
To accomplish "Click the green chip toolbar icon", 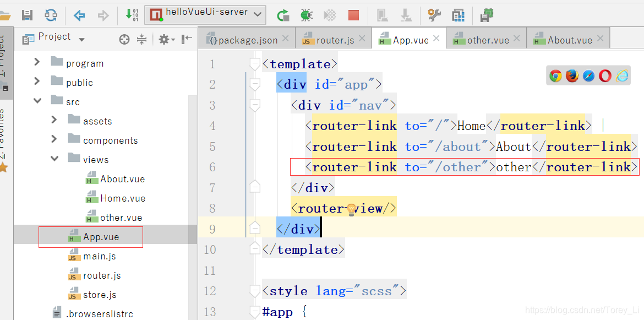I will click(487, 15).
